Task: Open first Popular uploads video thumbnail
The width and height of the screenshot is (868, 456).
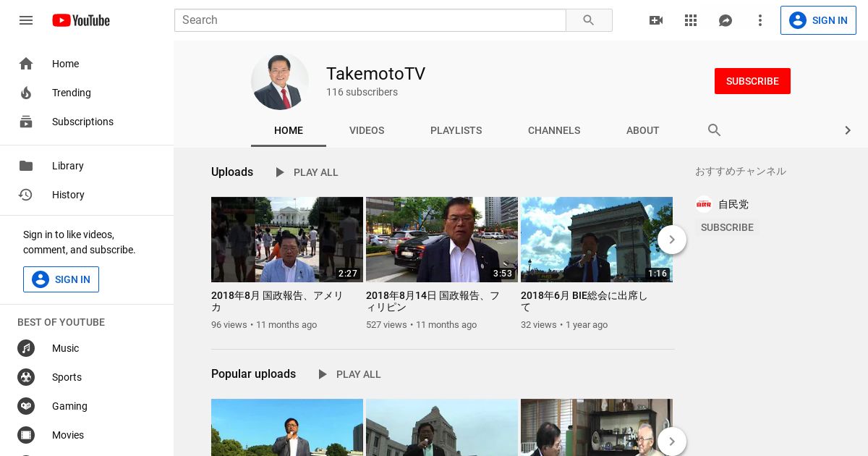Action: (287, 427)
